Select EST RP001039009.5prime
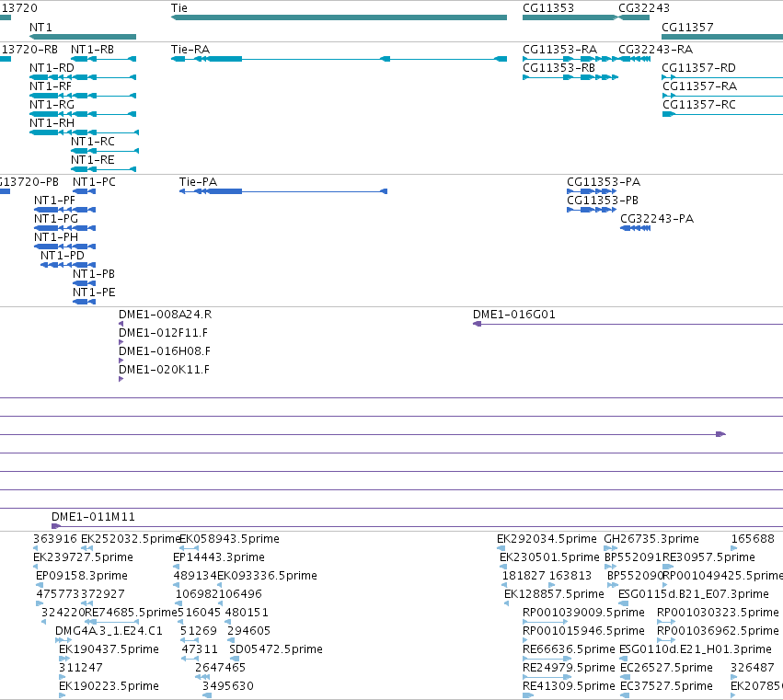The image size is (783, 700). (x=546, y=622)
